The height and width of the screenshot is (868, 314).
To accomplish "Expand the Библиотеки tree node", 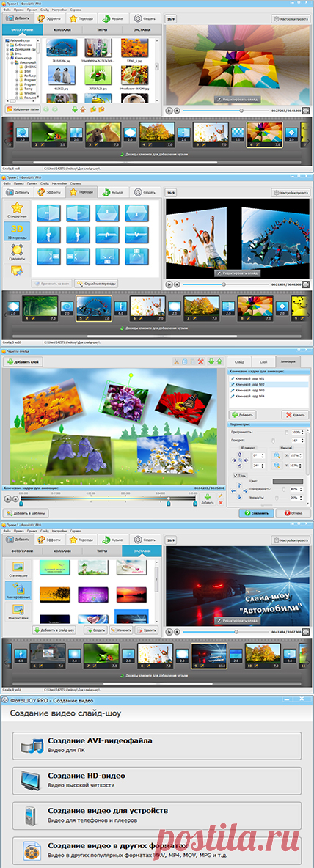I will (x=8, y=43).
